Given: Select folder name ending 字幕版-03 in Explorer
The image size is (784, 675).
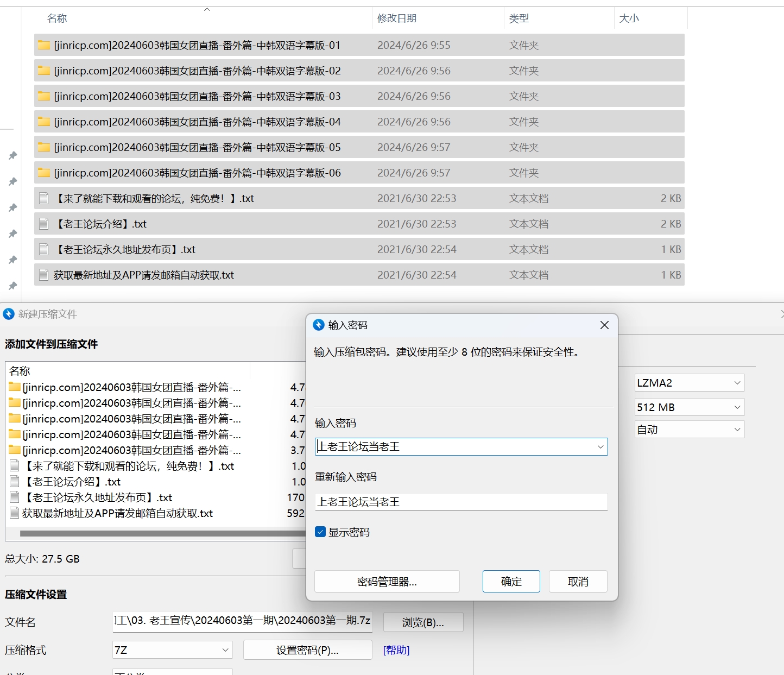Looking at the screenshot, I should (x=197, y=96).
